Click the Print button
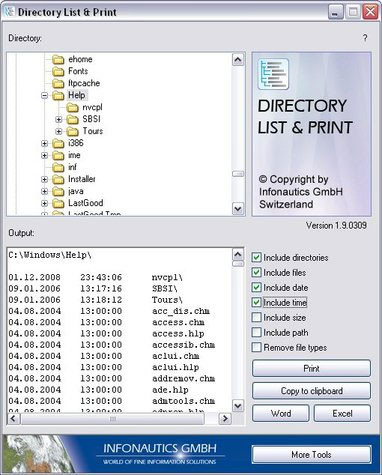The width and height of the screenshot is (382, 475). click(x=311, y=368)
